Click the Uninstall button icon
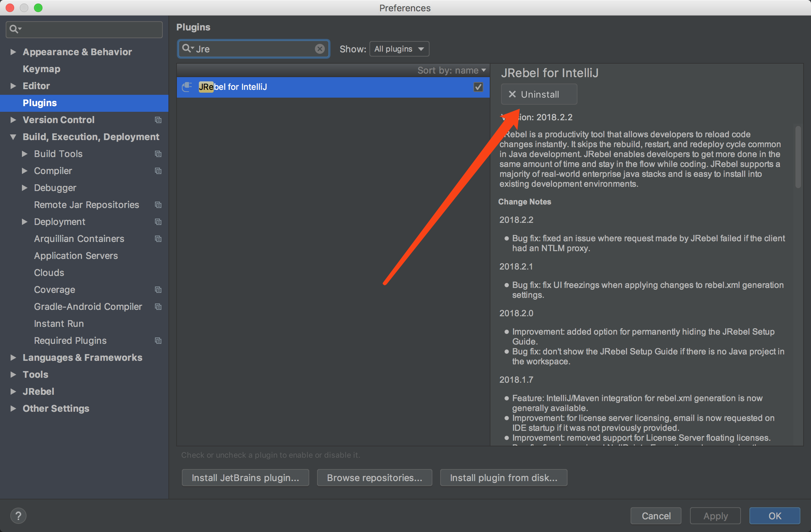The width and height of the screenshot is (811, 532). [x=512, y=94]
